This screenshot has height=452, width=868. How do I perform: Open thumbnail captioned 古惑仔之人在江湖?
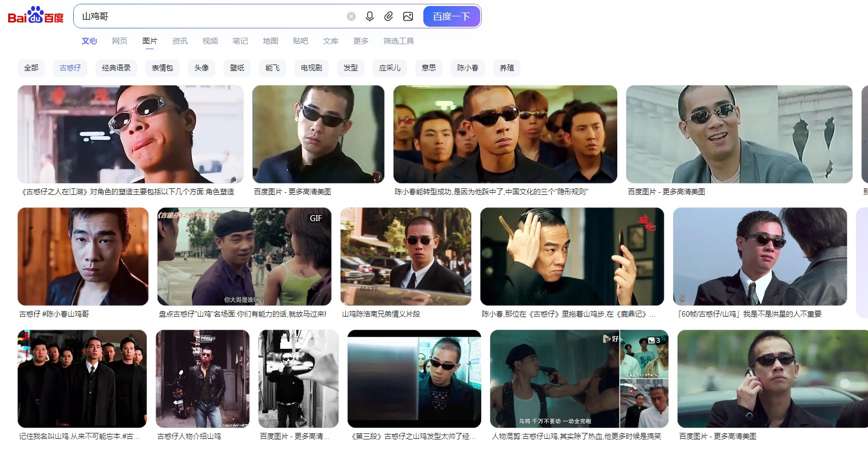point(131,134)
